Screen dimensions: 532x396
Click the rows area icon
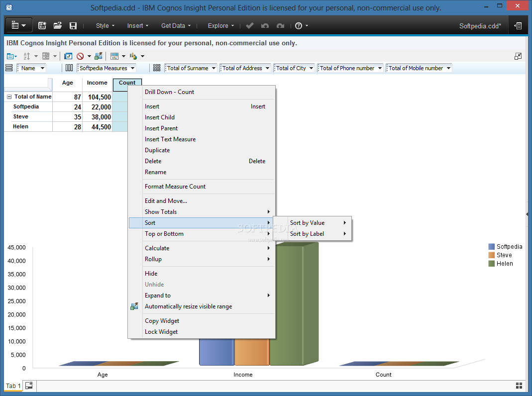pos(9,68)
